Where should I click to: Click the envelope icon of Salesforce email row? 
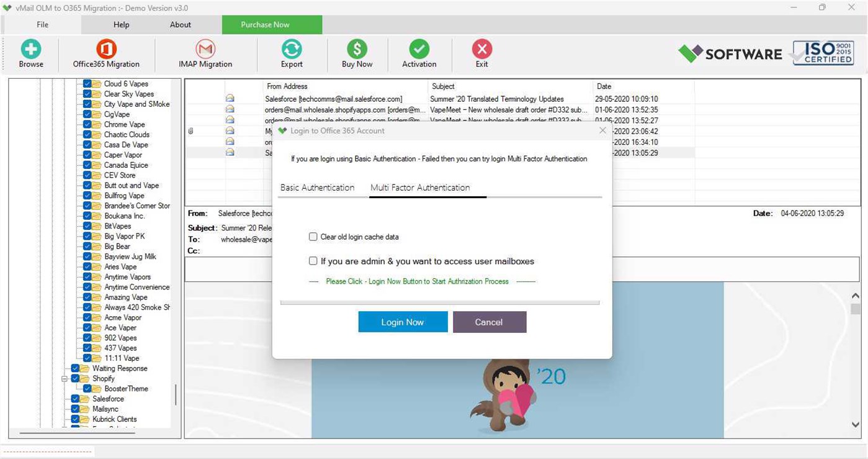[x=230, y=98]
